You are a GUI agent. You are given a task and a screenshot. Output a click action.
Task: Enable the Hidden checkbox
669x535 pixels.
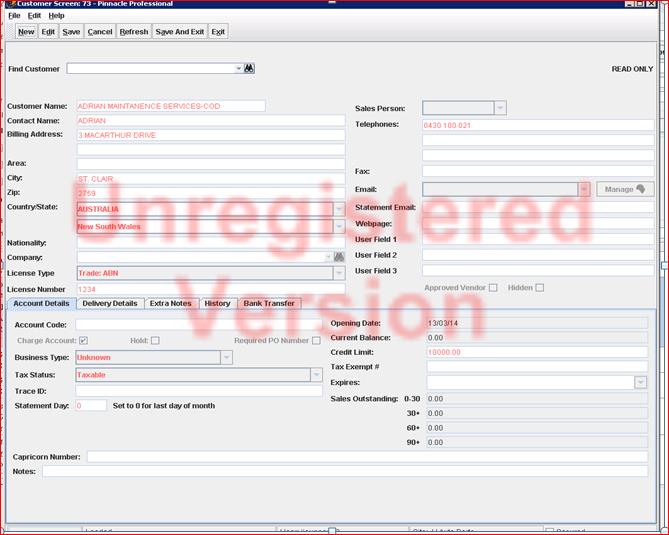point(540,288)
